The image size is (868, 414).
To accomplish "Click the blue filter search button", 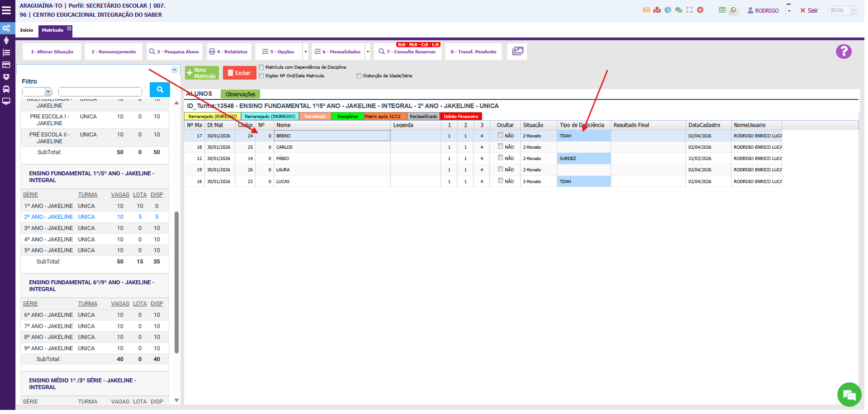I will 160,89.
